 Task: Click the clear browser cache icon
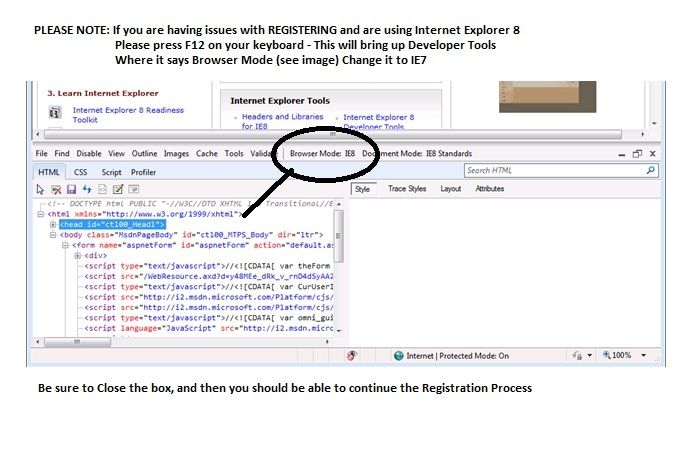pos(56,189)
